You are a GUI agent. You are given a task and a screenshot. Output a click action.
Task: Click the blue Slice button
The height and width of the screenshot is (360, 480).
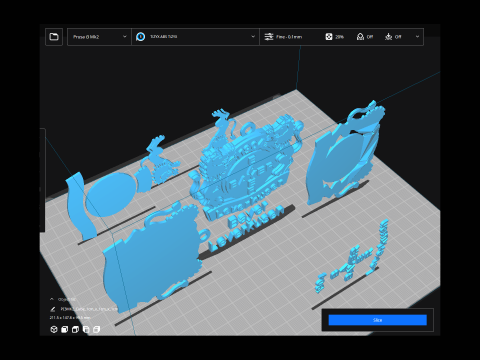377,320
